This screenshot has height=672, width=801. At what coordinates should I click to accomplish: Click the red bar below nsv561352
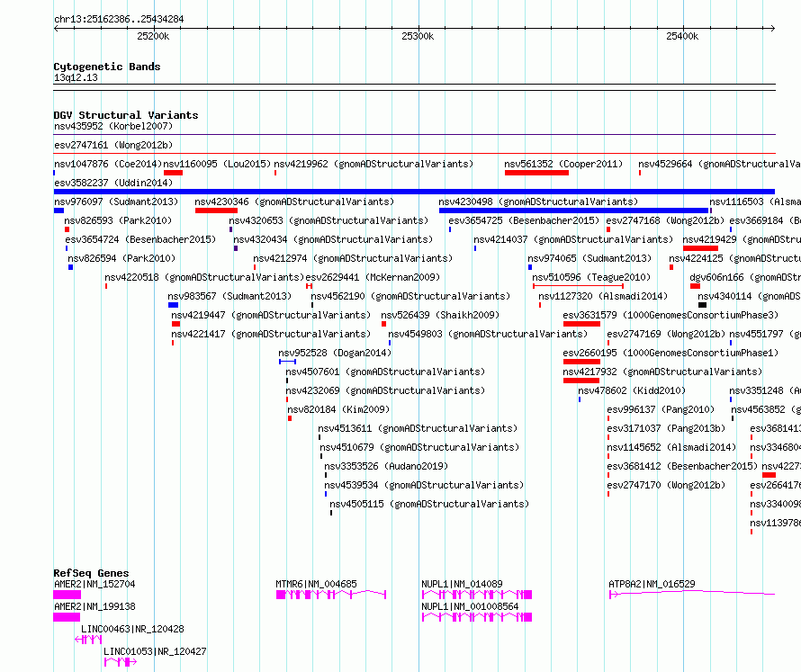[x=536, y=173]
